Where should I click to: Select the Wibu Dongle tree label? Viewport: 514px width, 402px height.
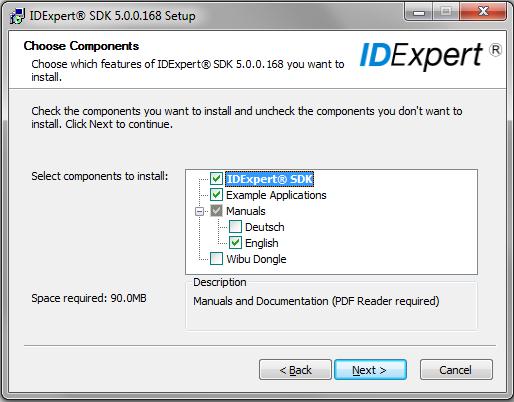[x=256, y=259]
